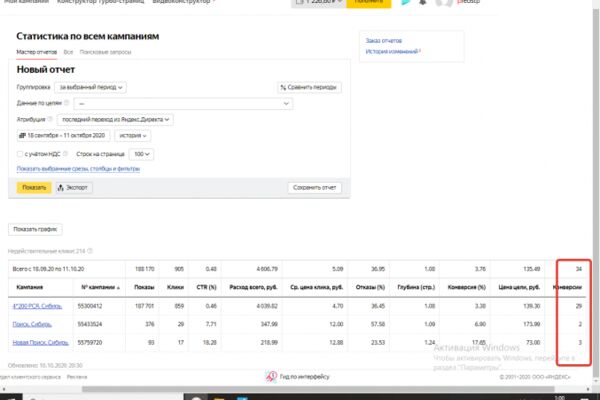Click the Глубина (стр.) column header
600x400 pixels.
tap(416, 287)
